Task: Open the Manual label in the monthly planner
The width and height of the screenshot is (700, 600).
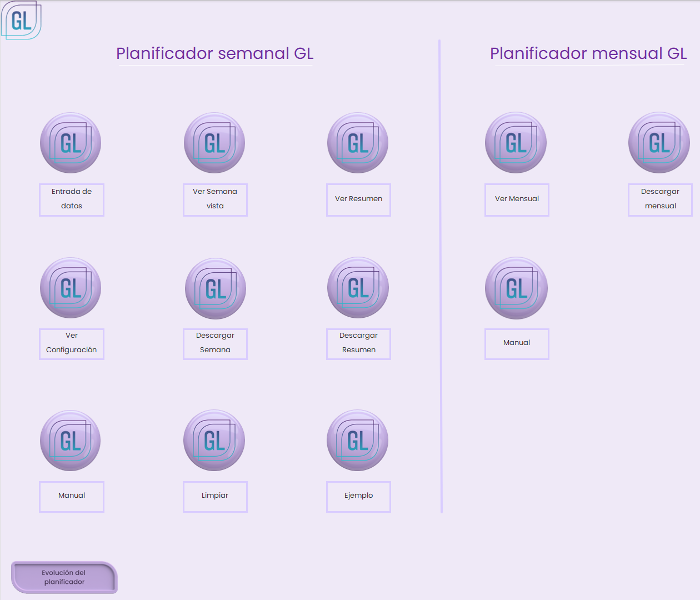Action: [517, 343]
